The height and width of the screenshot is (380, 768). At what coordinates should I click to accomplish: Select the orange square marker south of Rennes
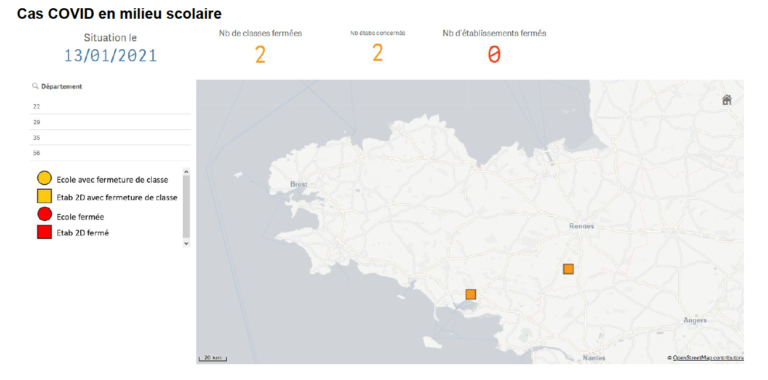pos(568,269)
